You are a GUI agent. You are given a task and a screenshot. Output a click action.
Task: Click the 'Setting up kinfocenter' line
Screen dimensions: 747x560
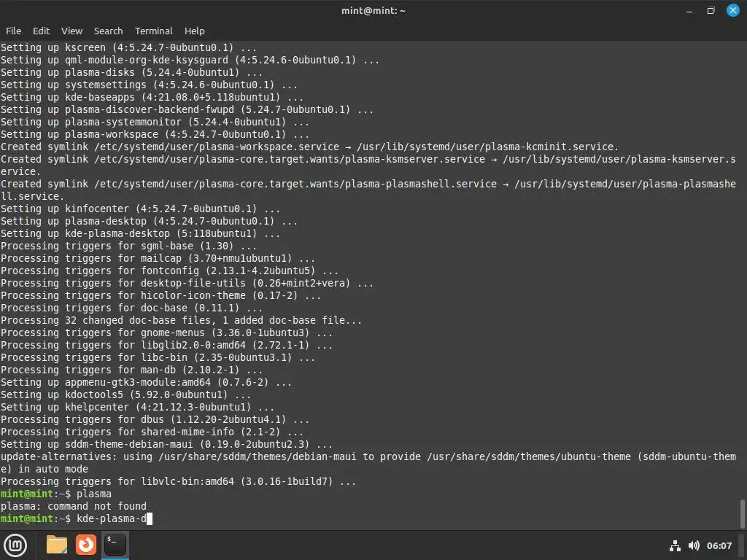pyautogui.click(x=140, y=209)
